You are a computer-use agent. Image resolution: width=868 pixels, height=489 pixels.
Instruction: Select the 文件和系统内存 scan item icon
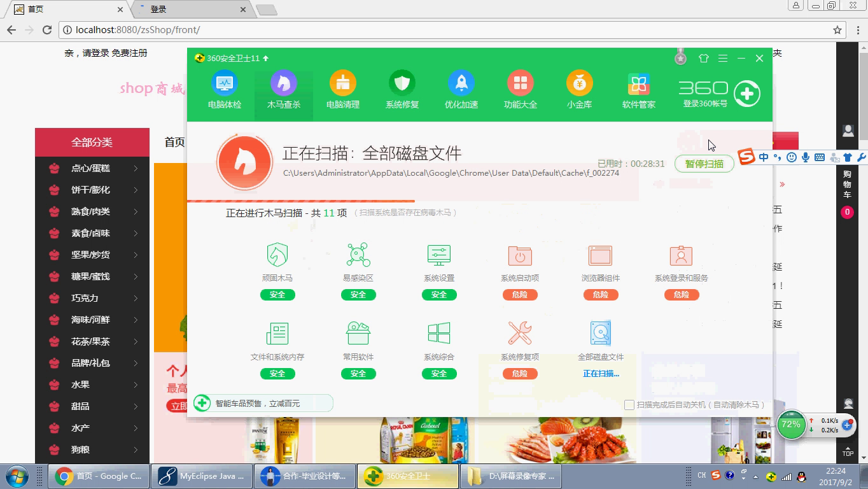coord(277,334)
